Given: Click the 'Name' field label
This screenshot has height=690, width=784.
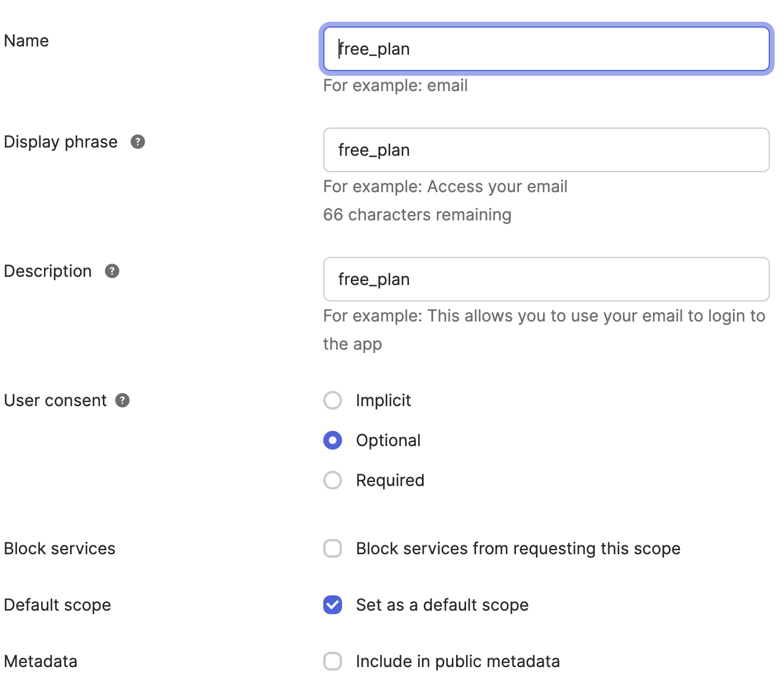Looking at the screenshot, I should pos(26,41).
